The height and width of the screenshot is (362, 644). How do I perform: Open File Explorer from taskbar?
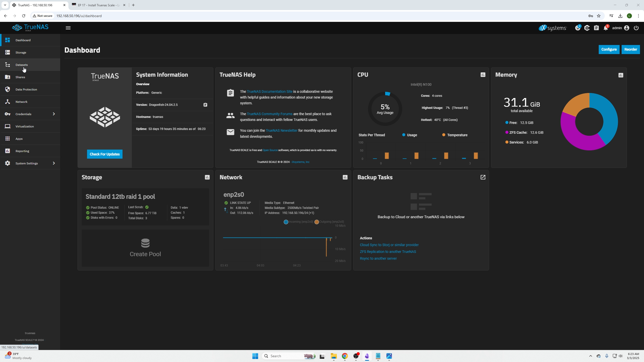[334, 356]
